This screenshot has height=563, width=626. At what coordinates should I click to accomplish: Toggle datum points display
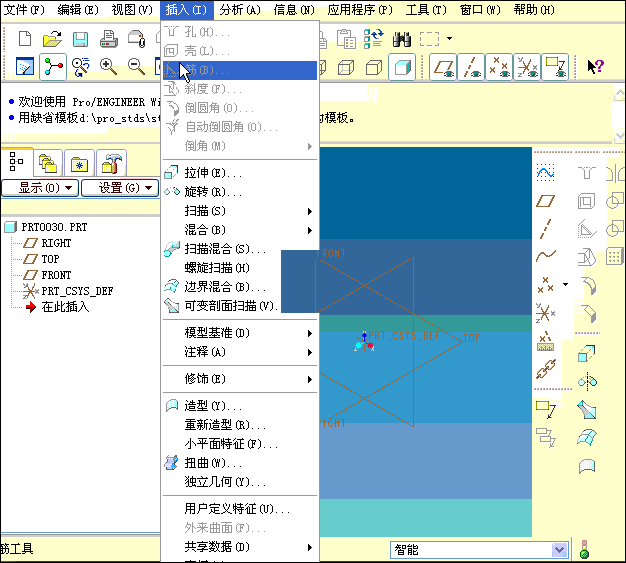pos(499,67)
